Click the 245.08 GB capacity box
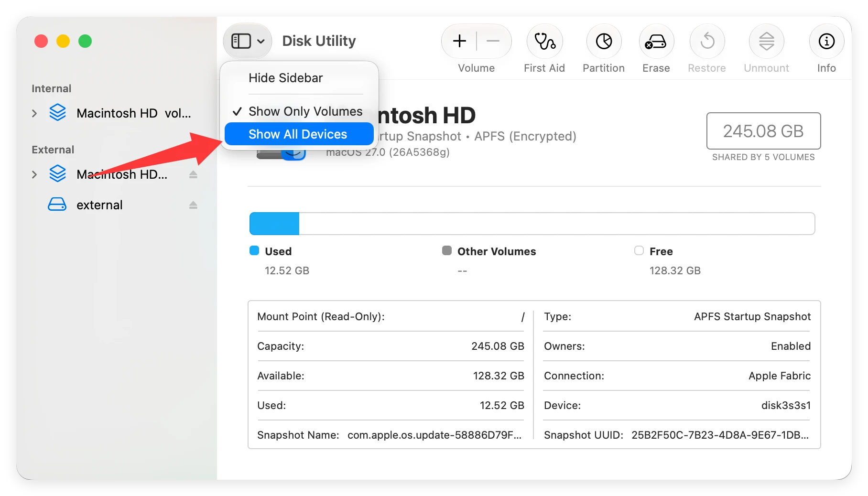Screen dimensions: 868x496 click(x=763, y=131)
